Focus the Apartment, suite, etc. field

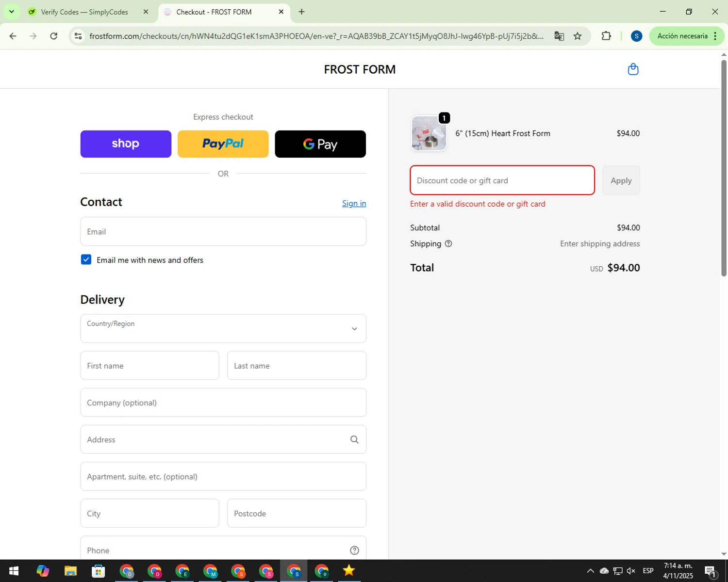(223, 476)
